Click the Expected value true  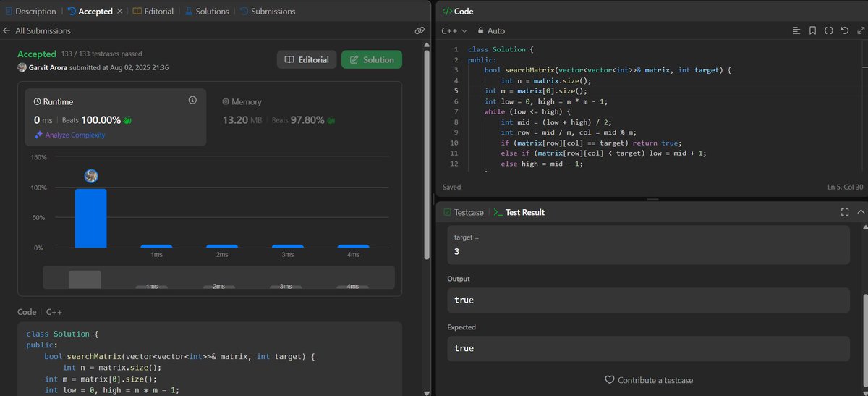pos(648,348)
